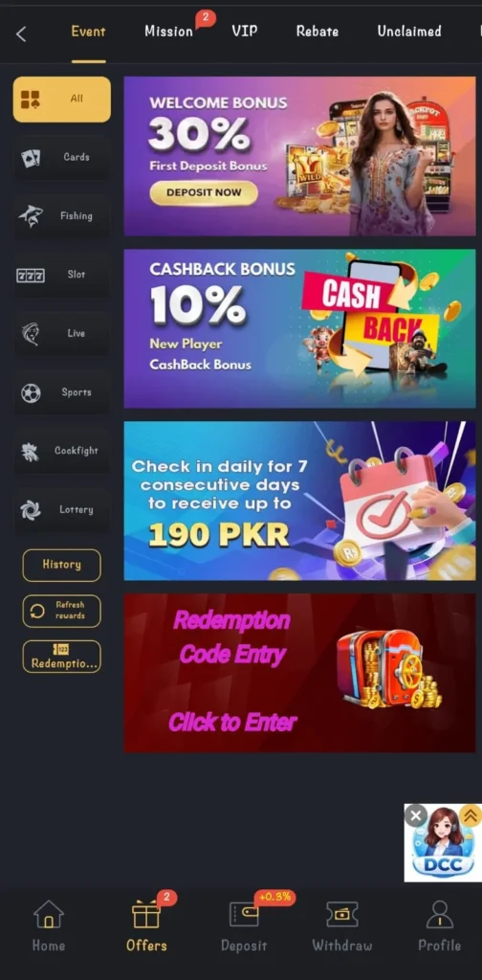Open the Withdraw cash icon
The width and height of the screenshot is (482, 980).
point(342,914)
